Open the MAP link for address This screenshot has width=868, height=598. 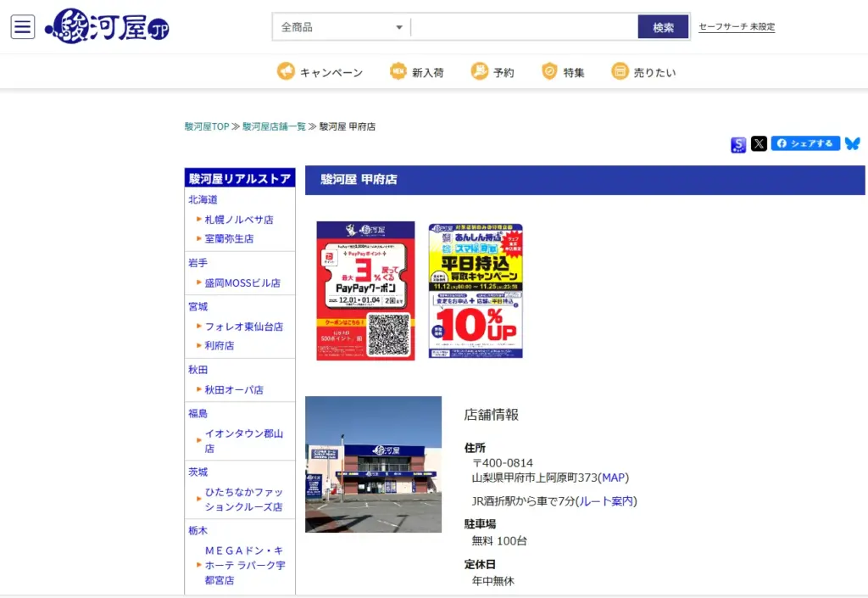click(x=614, y=478)
